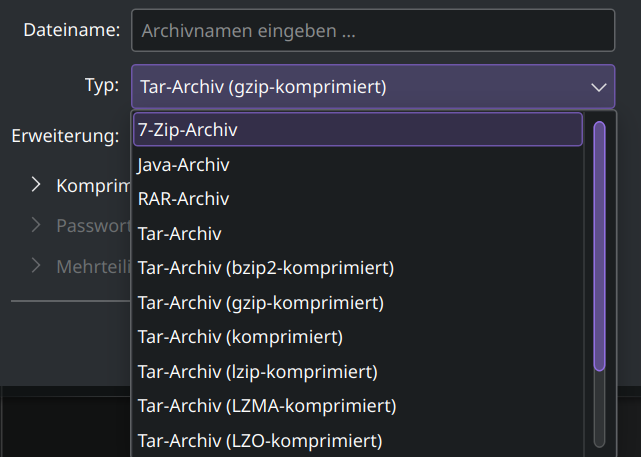This screenshot has height=457, width=641.
Task: Open the Typ combo box dropdown arrow
Action: pos(599,87)
